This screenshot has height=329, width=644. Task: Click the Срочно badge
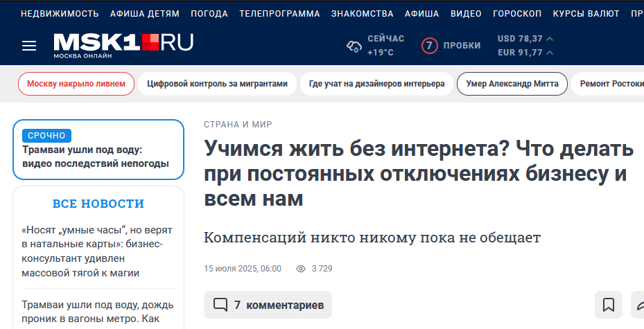46,135
